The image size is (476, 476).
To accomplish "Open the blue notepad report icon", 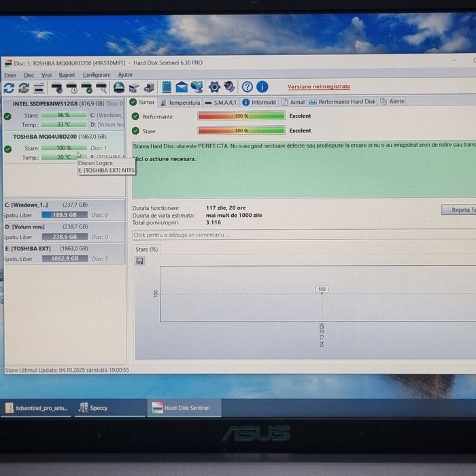I will 167,87.
